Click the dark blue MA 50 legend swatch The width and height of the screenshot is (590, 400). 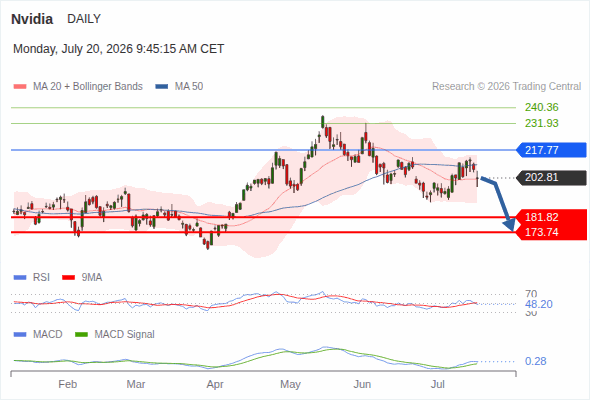click(162, 87)
